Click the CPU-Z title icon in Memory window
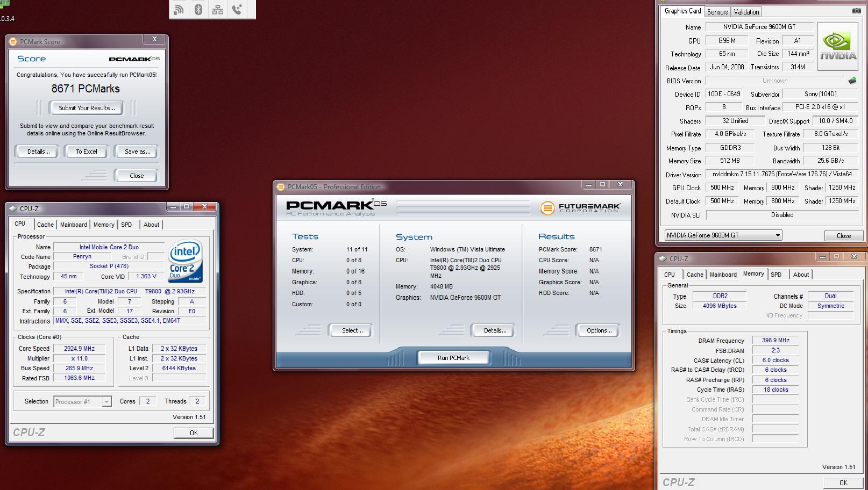 pyautogui.click(x=663, y=258)
